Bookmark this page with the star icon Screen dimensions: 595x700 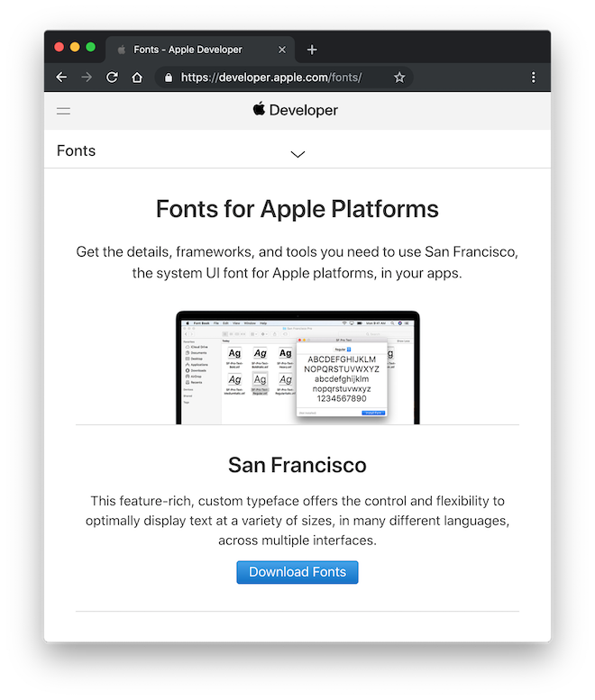pos(399,77)
